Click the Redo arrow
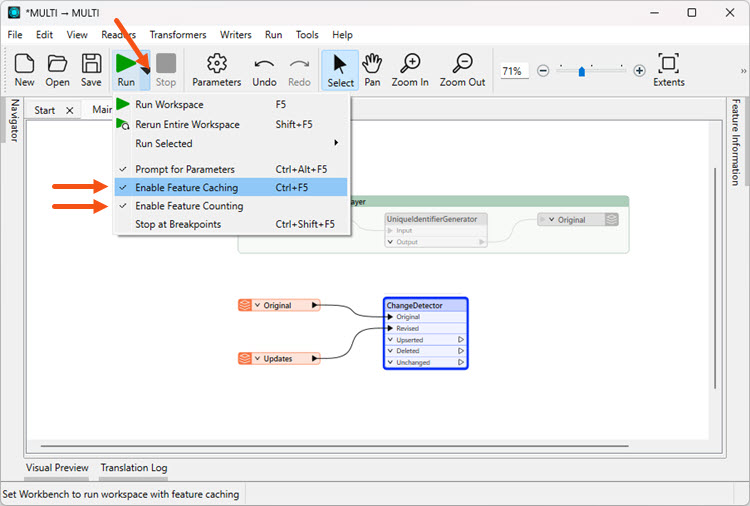This screenshot has width=750, height=506. [x=299, y=64]
